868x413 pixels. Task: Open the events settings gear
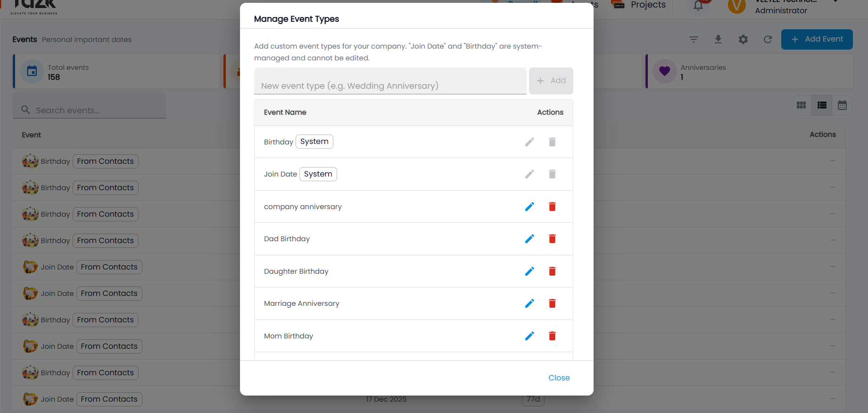tap(743, 39)
